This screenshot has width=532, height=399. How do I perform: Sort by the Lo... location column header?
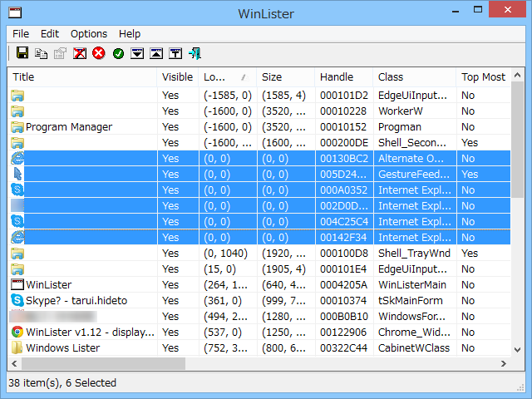pyautogui.click(x=227, y=77)
